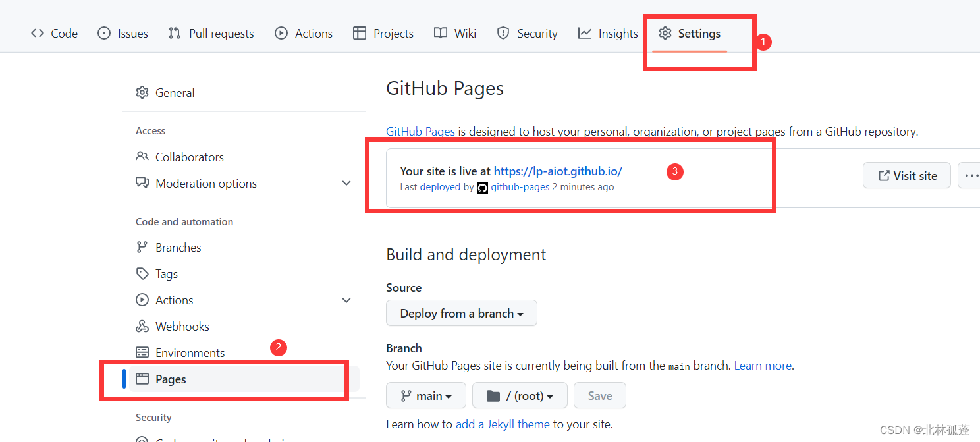980x442 pixels.
Task: Expand Moderation options chevron
Action: pos(346,183)
